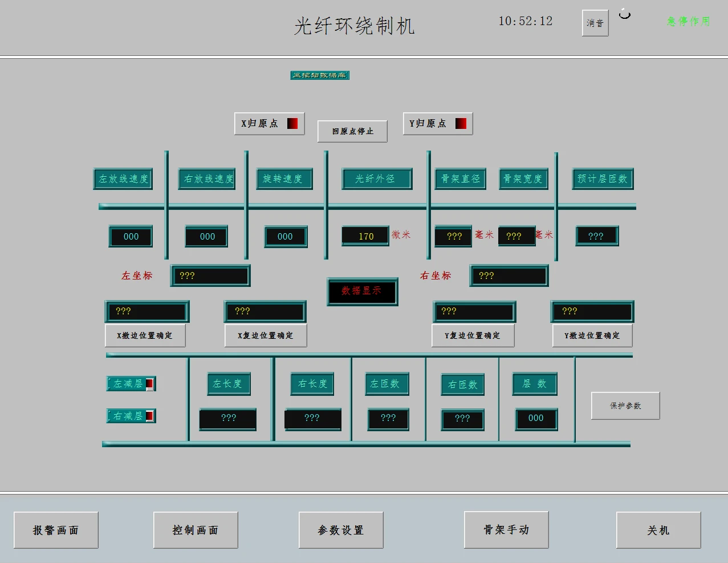728x563 pixels.
Task: Select the 右放线速度 value field showing 000
Action: (x=207, y=237)
